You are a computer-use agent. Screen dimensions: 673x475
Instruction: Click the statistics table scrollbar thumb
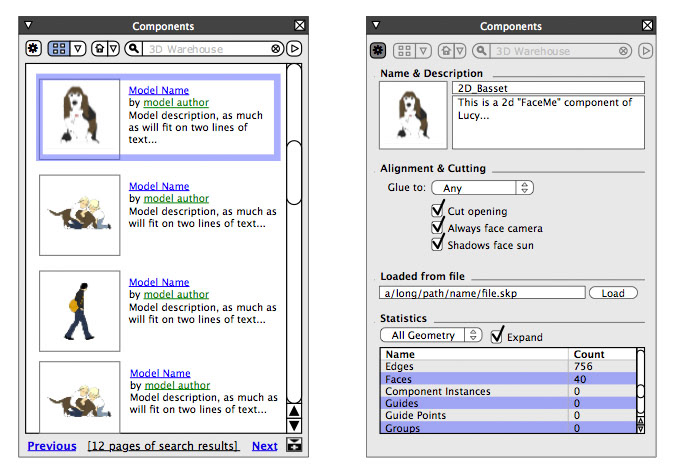[640, 391]
